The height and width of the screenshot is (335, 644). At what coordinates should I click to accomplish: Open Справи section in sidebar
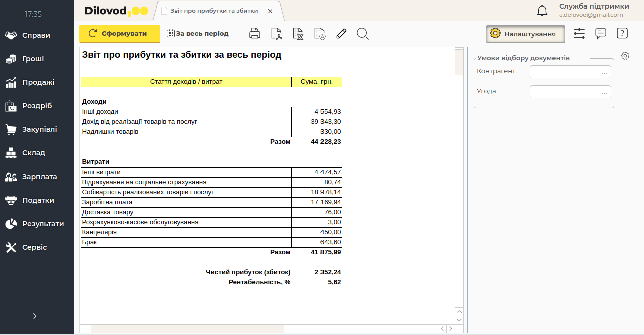point(37,35)
